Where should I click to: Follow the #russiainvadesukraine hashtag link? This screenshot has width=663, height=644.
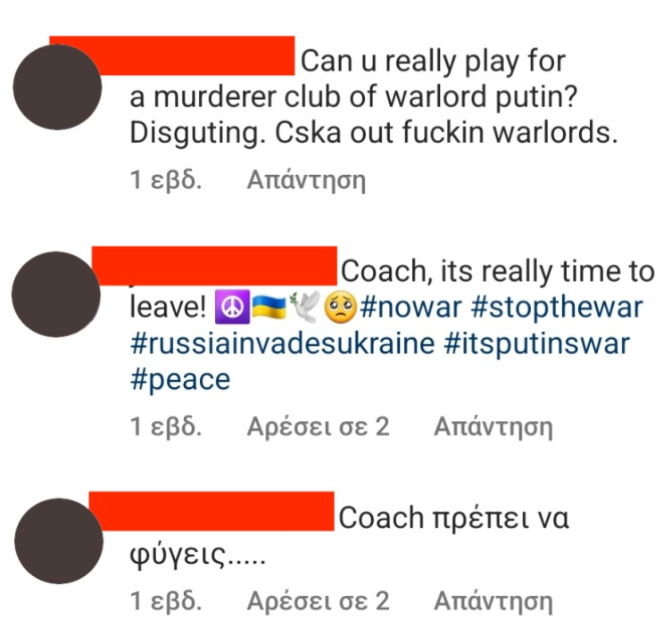[283, 343]
